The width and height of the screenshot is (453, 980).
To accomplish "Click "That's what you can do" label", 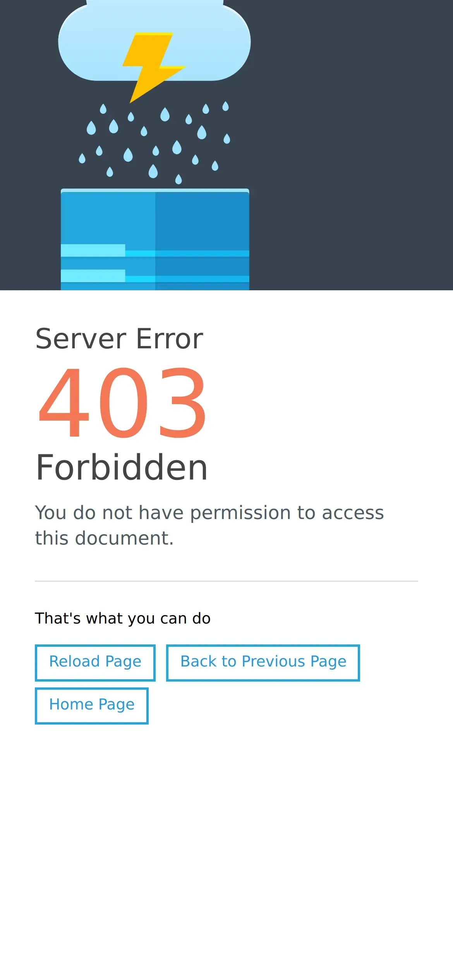I will pyautogui.click(x=123, y=618).
